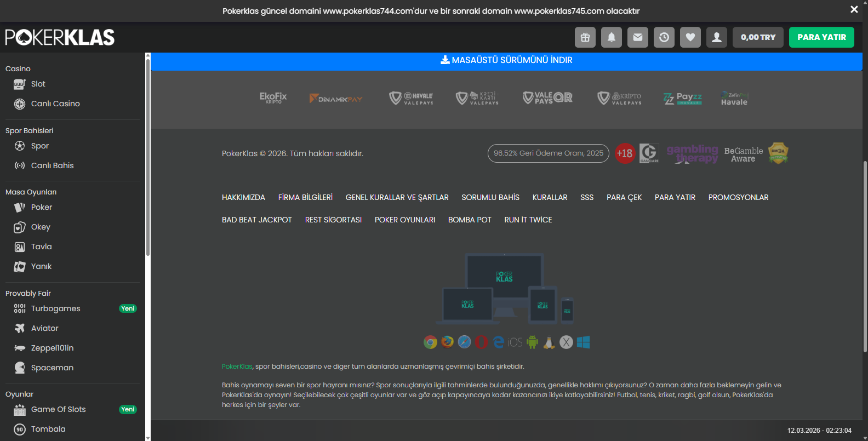Click the multi-device PokerKlas illustration
The width and height of the screenshot is (868, 441).
pos(505,289)
